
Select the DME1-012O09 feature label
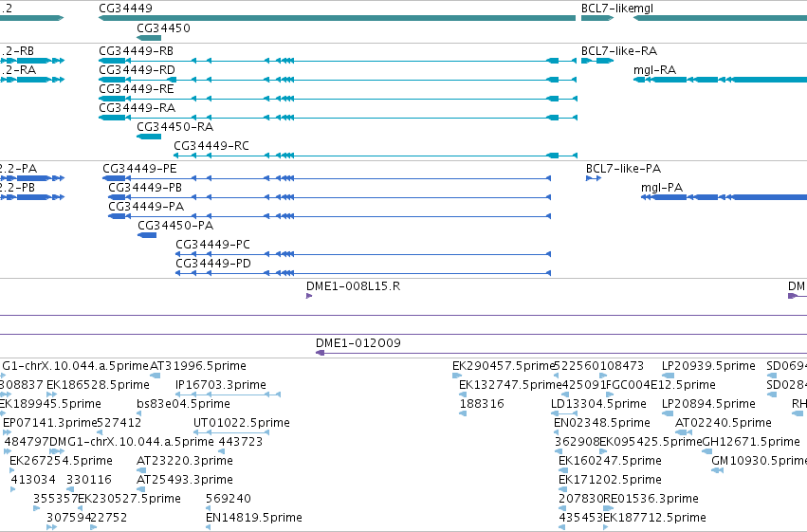point(358,343)
